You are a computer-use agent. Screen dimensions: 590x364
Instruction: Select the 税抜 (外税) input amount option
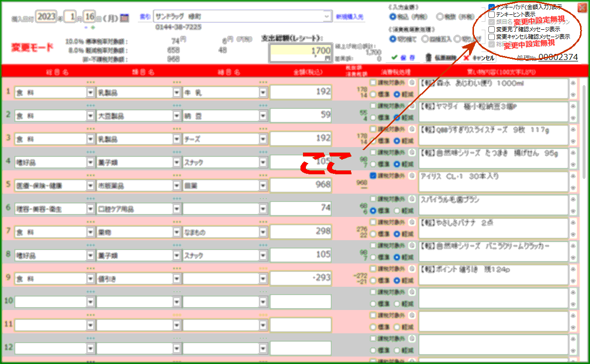[439, 17]
